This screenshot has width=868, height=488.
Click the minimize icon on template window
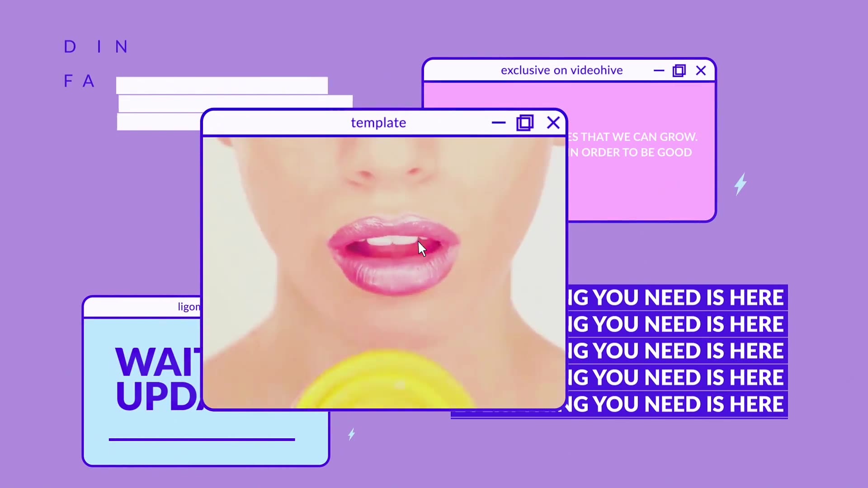(x=498, y=123)
